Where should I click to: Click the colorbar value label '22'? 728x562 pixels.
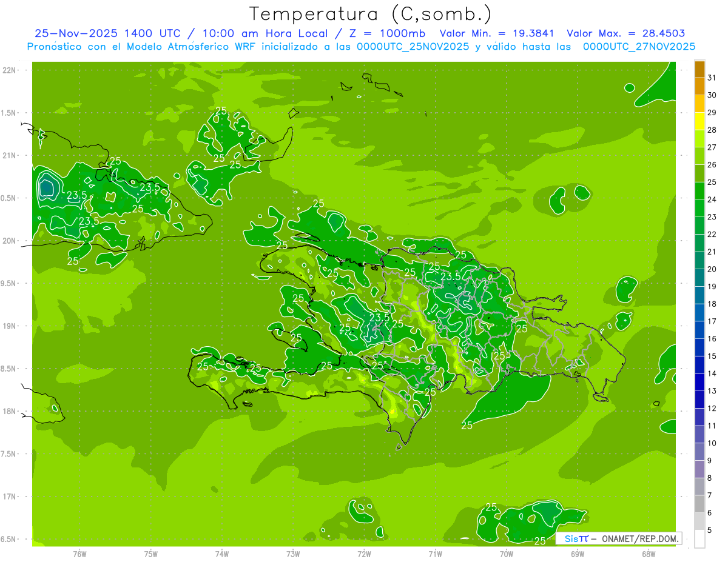(712, 234)
